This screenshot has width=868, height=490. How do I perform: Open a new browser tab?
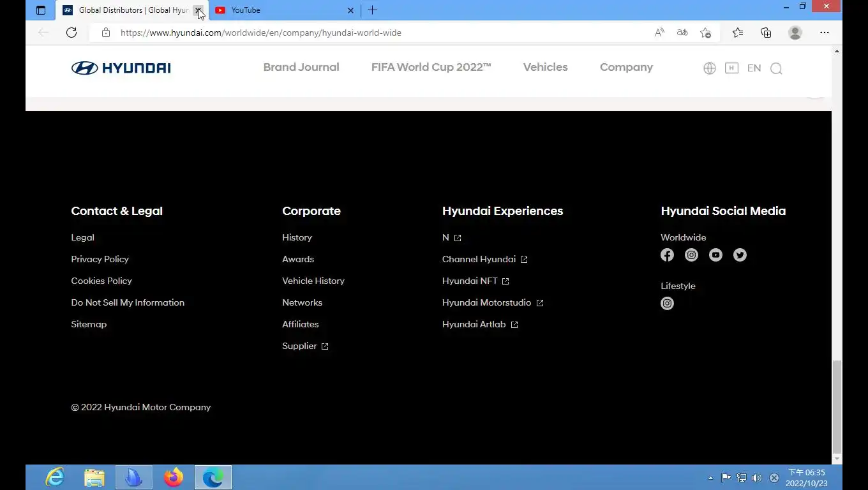point(372,10)
